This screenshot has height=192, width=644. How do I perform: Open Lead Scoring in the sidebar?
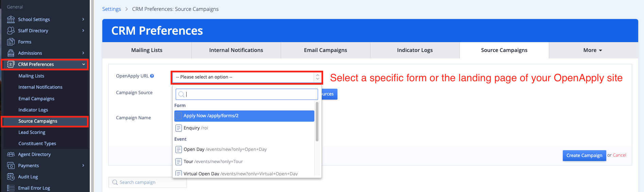[32, 133]
